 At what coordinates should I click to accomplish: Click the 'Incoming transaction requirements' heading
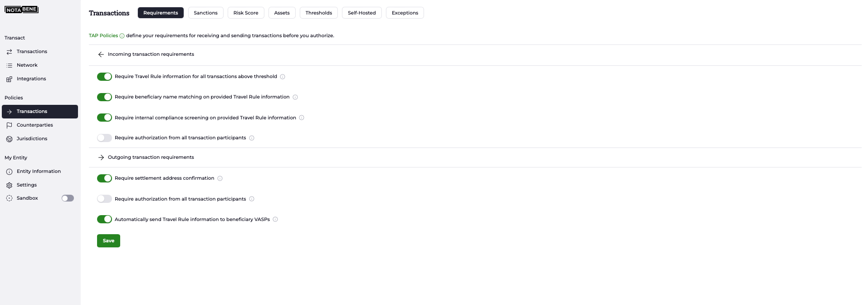[x=151, y=54]
